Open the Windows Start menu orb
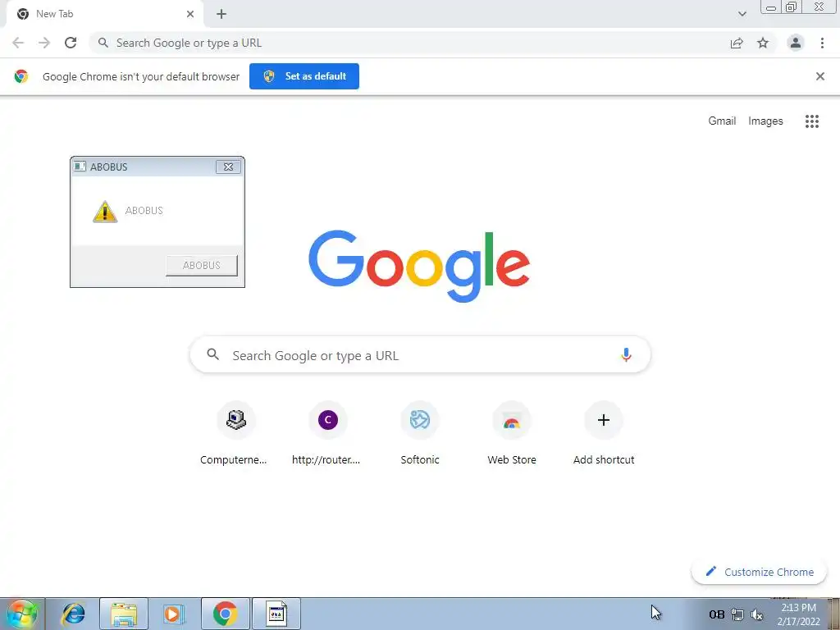This screenshot has width=840, height=630. 22,614
